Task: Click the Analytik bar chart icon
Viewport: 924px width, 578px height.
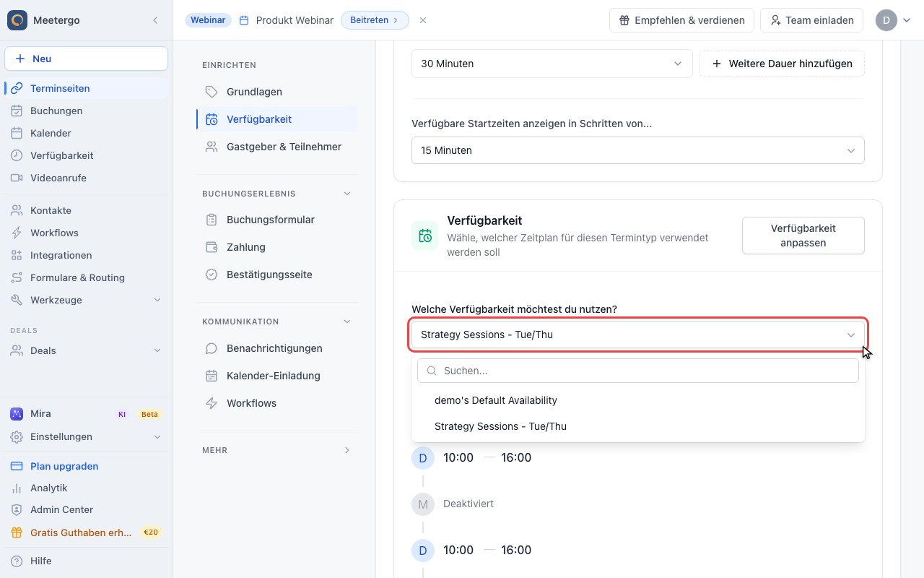Action: coord(17,488)
